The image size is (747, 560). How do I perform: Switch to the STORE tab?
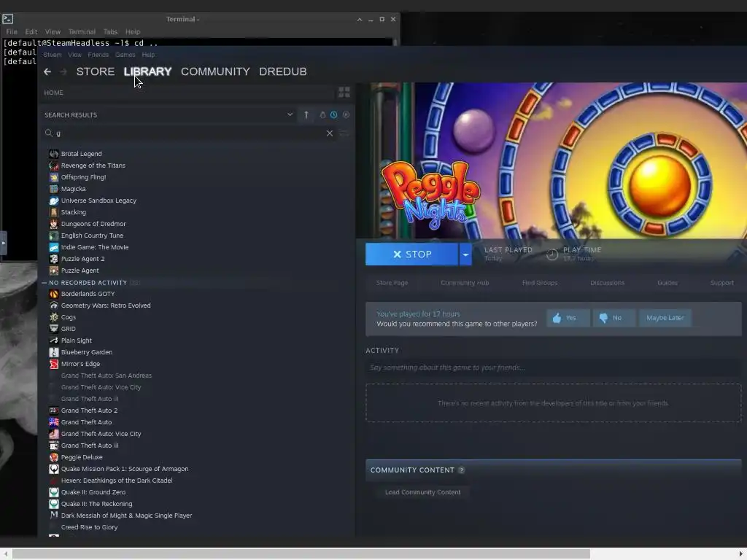click(x=96, y=71)
